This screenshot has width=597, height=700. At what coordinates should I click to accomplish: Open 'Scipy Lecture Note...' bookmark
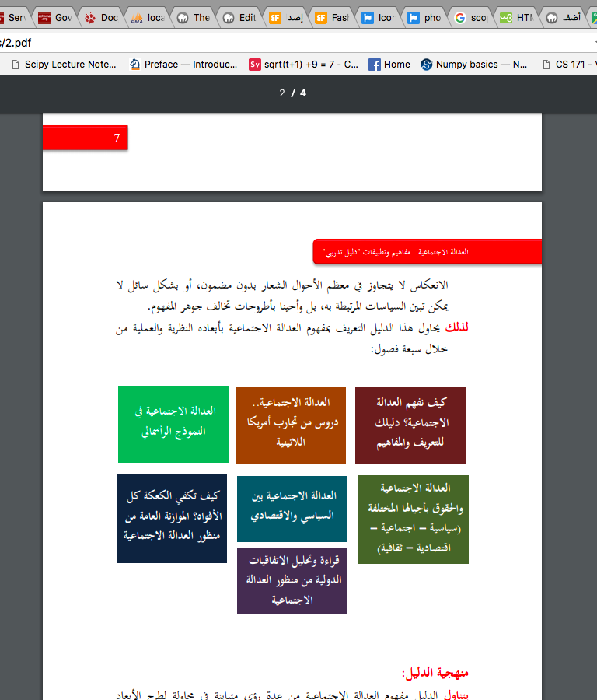point(64,65)
